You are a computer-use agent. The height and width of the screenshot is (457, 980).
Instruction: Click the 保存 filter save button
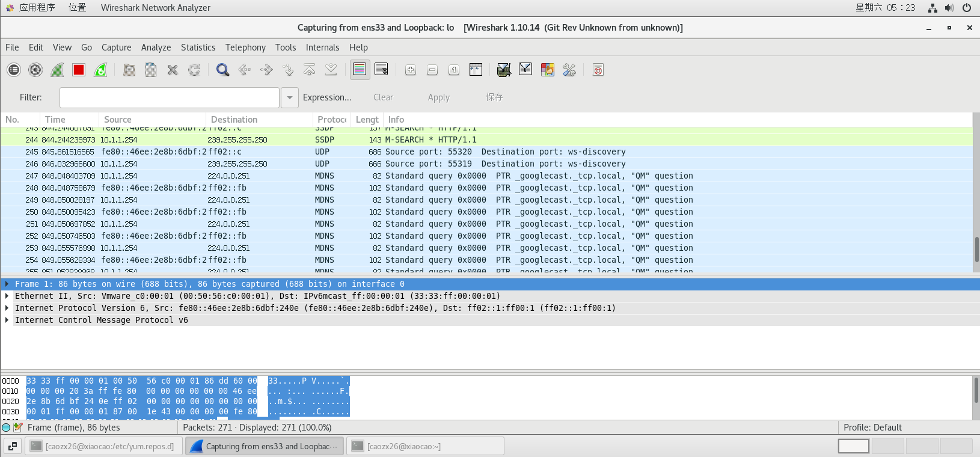click(494, 97)
